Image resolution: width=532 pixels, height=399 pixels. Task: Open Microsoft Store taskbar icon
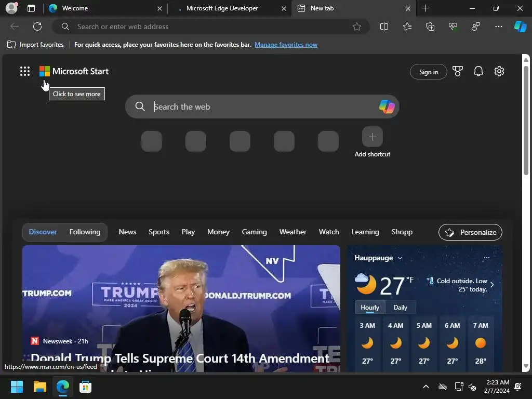86,387
